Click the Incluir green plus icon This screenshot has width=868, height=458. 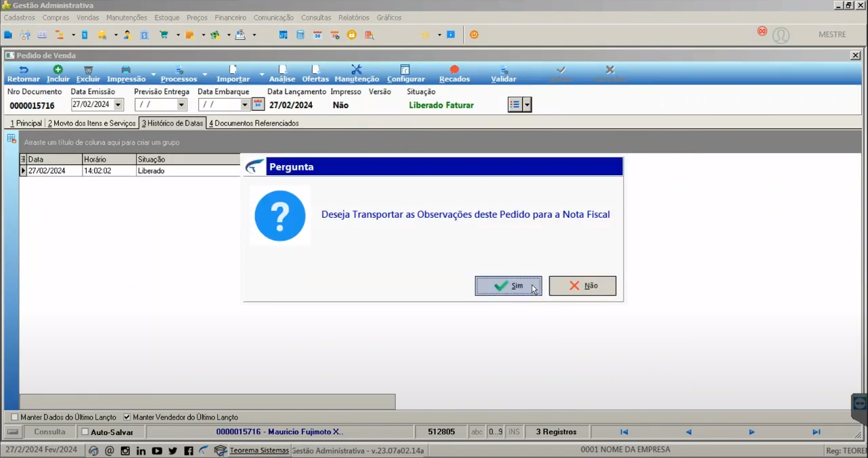pos(58,70)
